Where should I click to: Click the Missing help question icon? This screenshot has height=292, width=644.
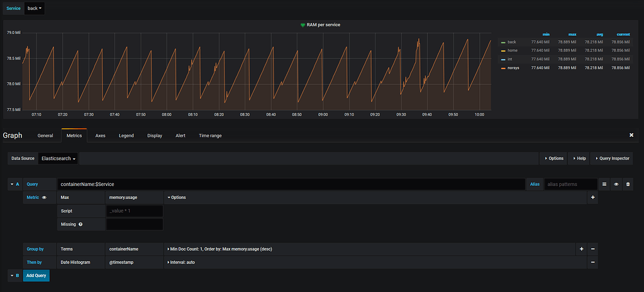[x=80, y=224]
